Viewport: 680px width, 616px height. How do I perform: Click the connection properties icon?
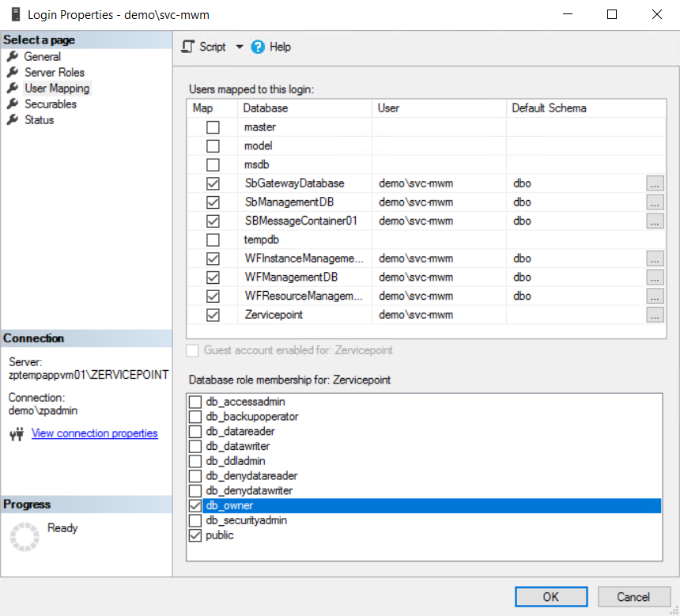click(x=16, y=434)
